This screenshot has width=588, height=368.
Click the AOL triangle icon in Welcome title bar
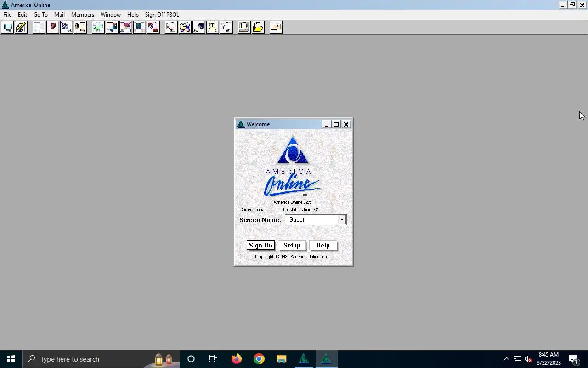tap(241, 124)
